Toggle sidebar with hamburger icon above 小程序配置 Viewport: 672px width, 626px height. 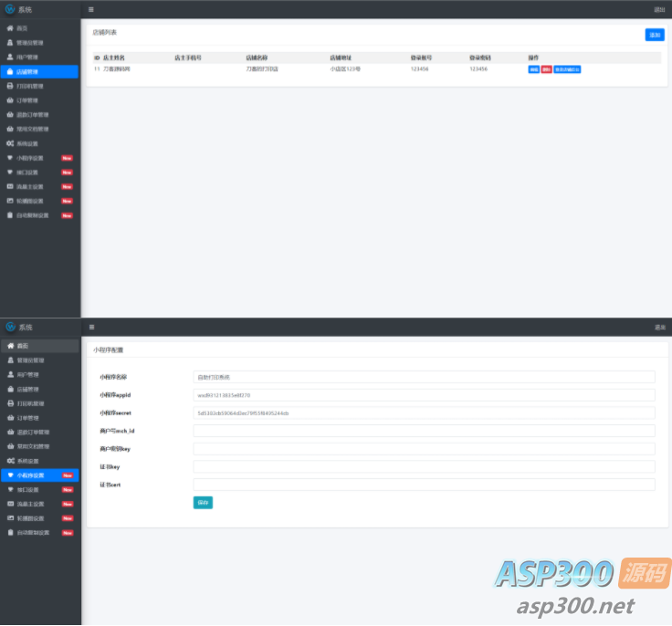click(90, 327)
